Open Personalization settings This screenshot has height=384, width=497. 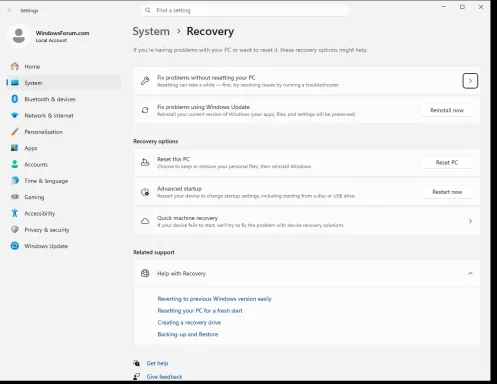[x=63, y=132]
